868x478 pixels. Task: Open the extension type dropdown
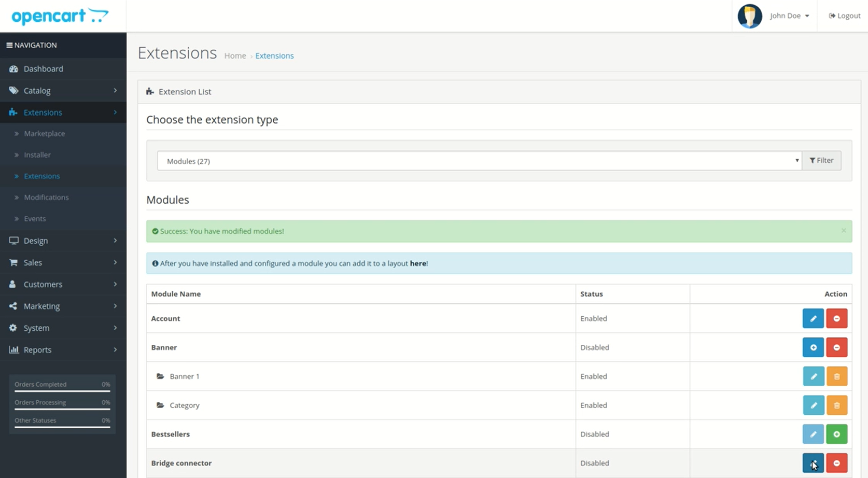479,161
